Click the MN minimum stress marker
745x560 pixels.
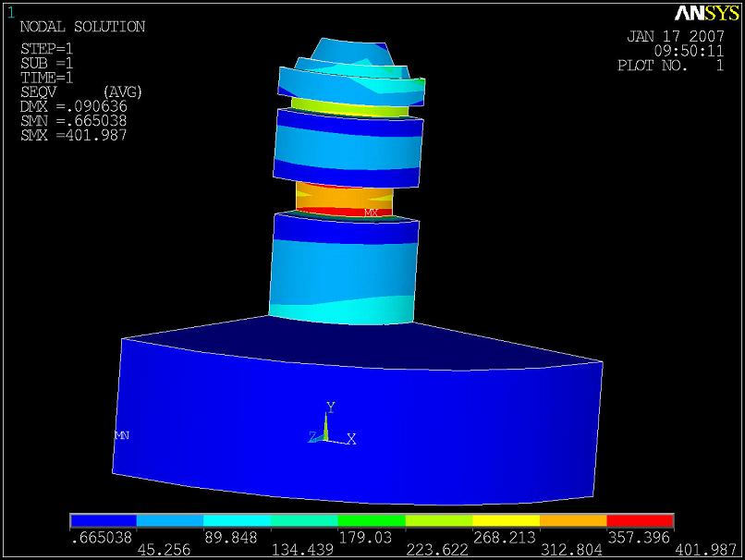122,435
